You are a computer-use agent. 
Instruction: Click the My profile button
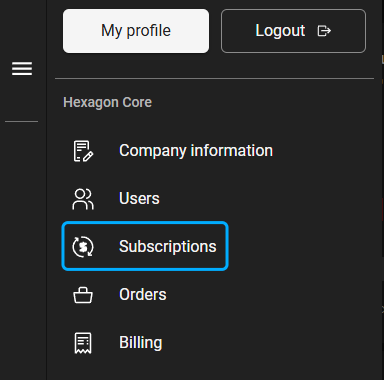[136, 31]
